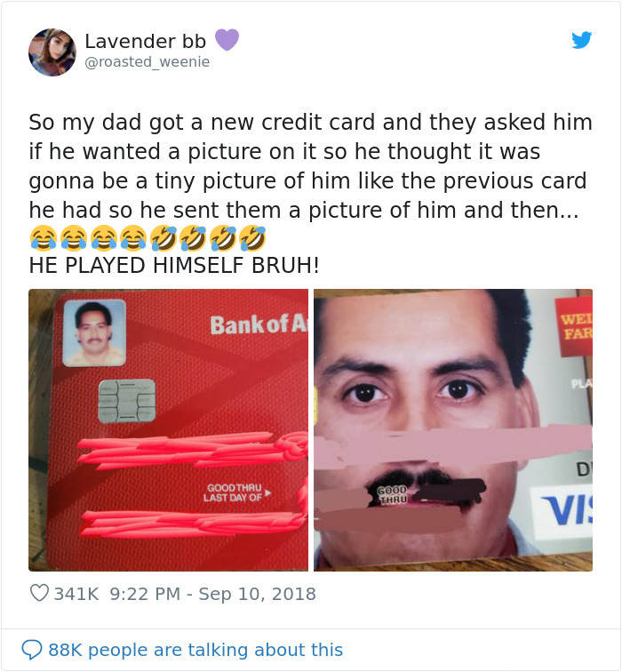The height and width of the screenshot is (672, 622).
Task: Click the card chip in left photo
Action: pyautogui.click(x=127, y=401)
